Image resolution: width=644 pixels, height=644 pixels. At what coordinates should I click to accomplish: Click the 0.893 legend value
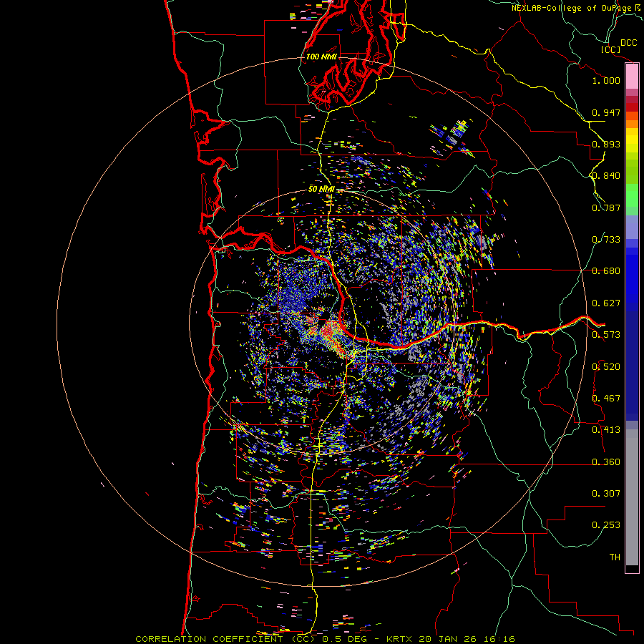[x=606, y=144]
